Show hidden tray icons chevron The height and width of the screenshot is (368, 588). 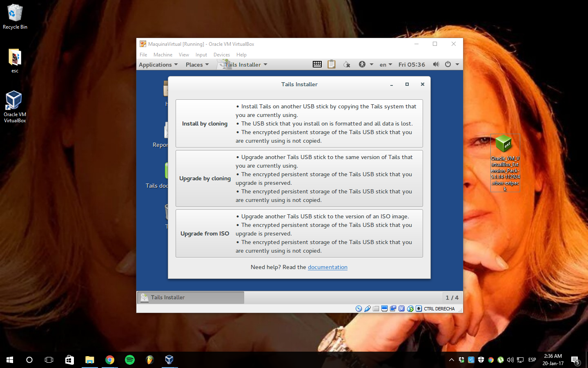pyautogui.click(x=451, y=360)
